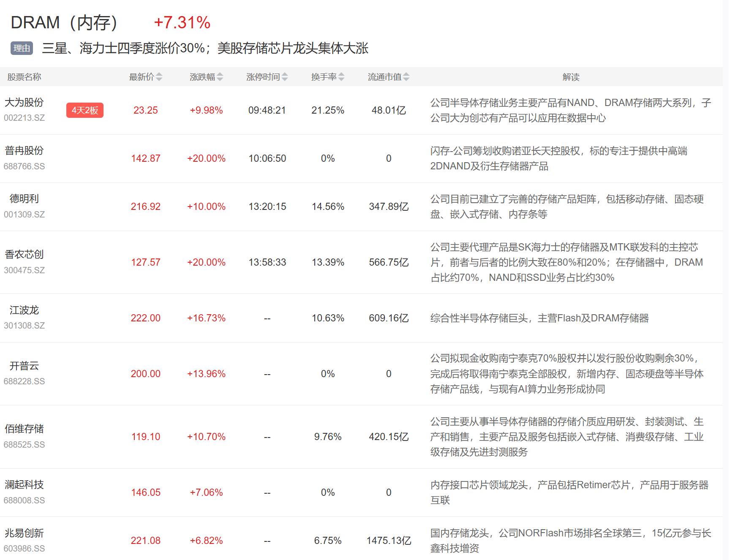The image size is (730, 560).
Task: Select the 德明利 stock row name
Action: (24, 199)
